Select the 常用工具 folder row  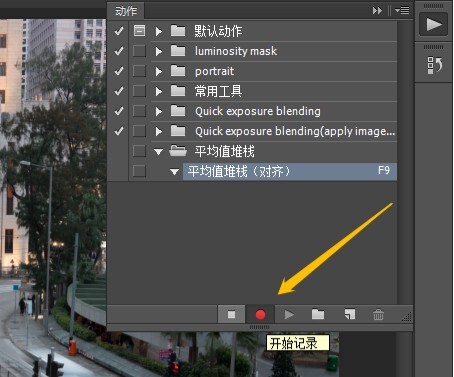[x=274, y=91]
